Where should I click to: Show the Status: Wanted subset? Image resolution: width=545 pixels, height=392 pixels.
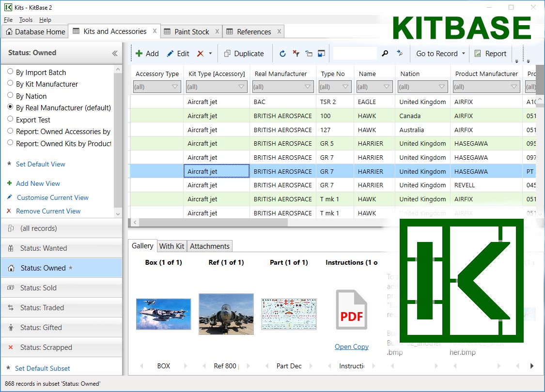pos(62,248)
